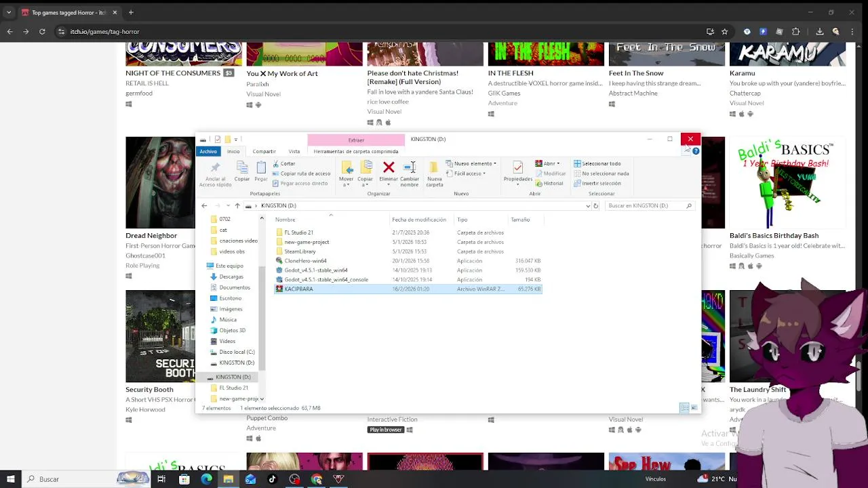Switch to the Inicio ribbon tab
This screenshot has height=488, width=868.
tap(233, 151)
